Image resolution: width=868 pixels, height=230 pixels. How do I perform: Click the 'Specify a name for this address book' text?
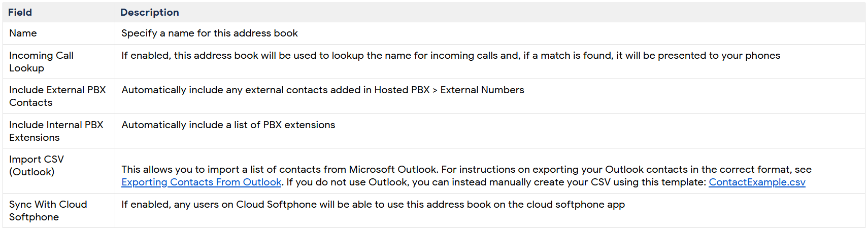(x=210, y=33)
